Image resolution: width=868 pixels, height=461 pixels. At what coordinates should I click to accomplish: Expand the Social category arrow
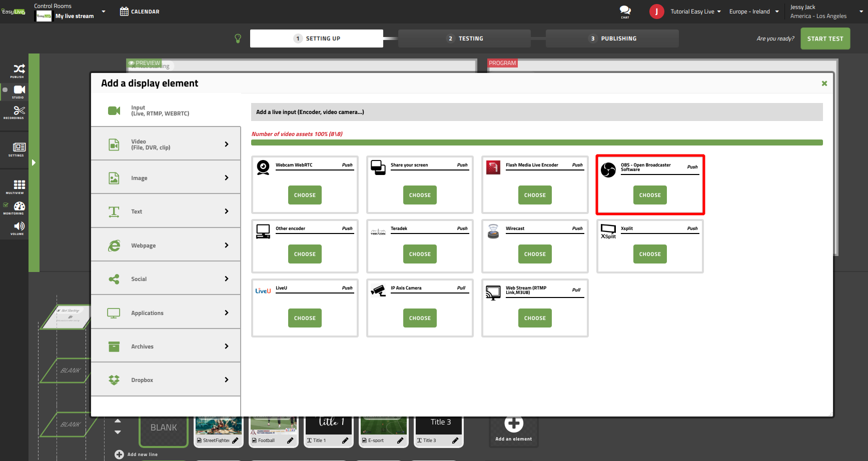(x=227, y=278)
